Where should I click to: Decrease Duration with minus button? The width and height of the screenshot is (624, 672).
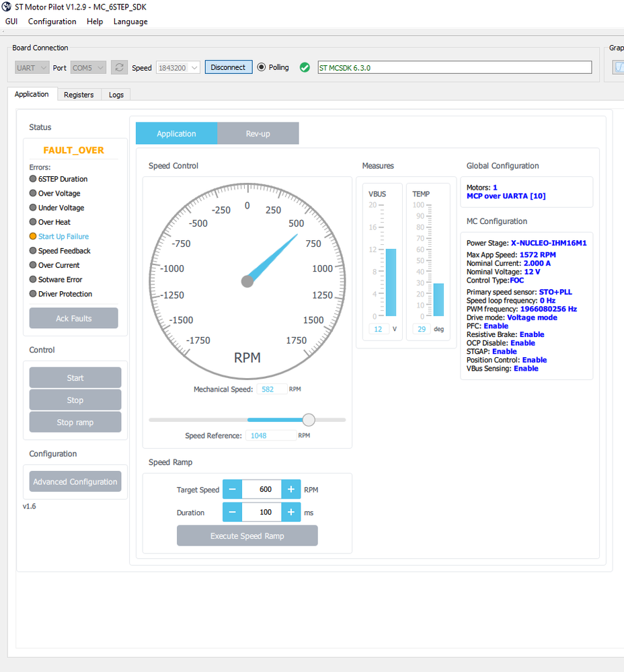point(232,512)
